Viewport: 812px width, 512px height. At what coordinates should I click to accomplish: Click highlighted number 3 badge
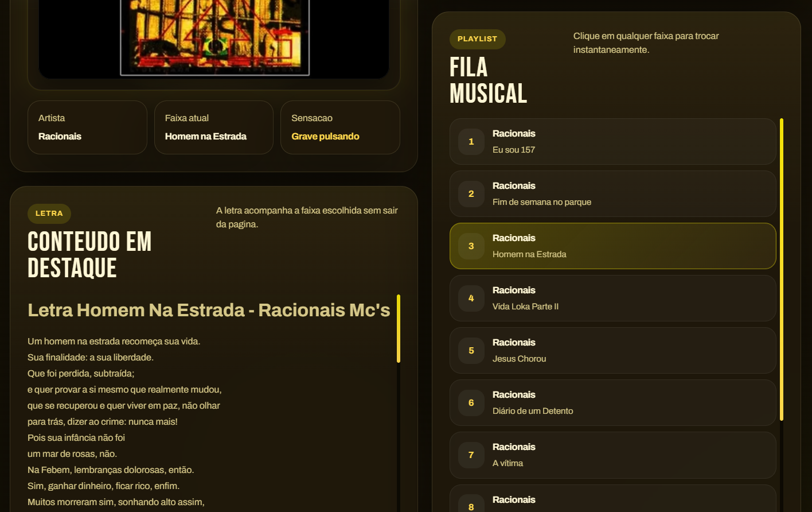tap(471, 246)
